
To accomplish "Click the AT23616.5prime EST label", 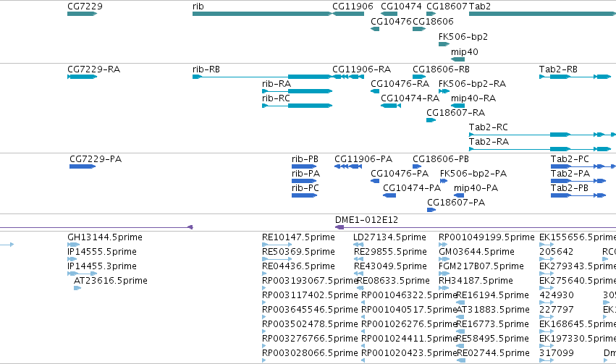I will pos(111,281).
